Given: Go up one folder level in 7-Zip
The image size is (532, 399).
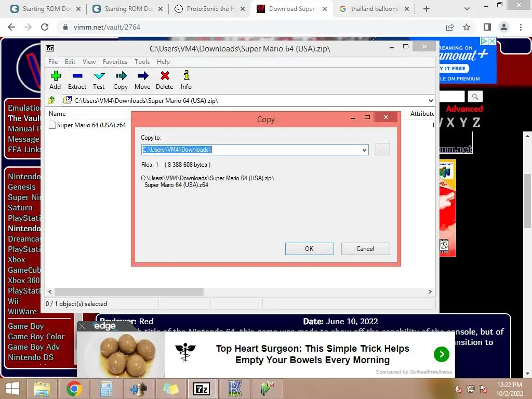Looking at the screenshot, I should tap(51, 100).
